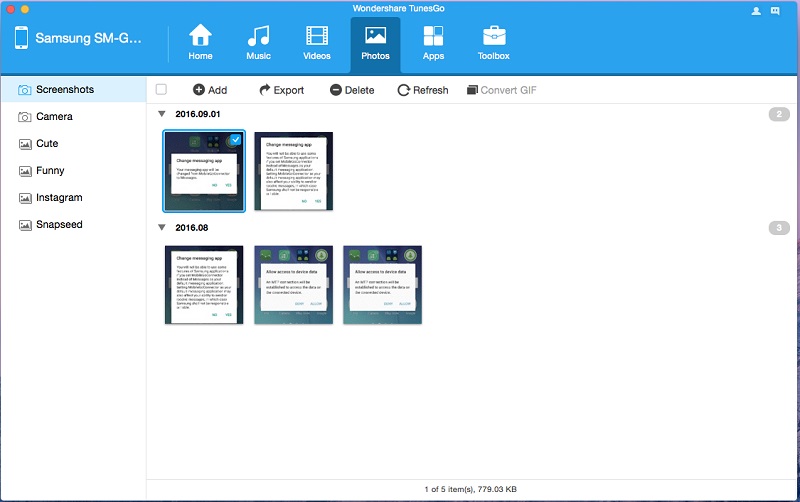Collapse the 2016.09.01 date group

pos(163,115)
